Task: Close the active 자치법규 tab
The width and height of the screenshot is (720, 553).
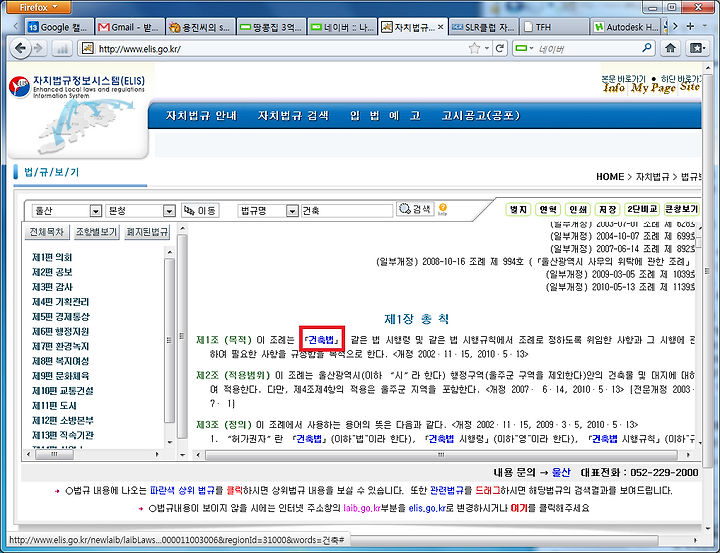Action: click(440, 27)
